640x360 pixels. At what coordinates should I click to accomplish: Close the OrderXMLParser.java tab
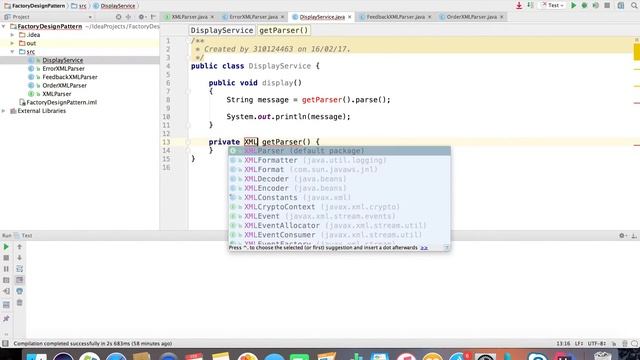pos(501,17)
